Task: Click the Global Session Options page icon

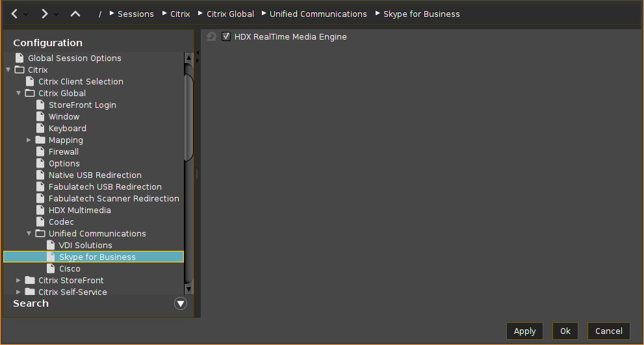Action: tap(19, 58)
